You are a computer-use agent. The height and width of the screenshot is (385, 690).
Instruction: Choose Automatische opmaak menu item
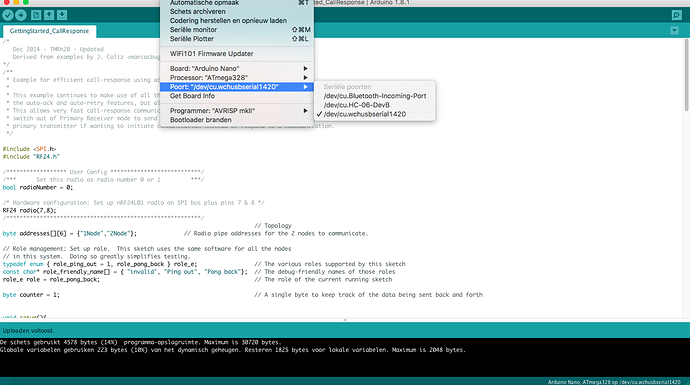pos(237,3)
